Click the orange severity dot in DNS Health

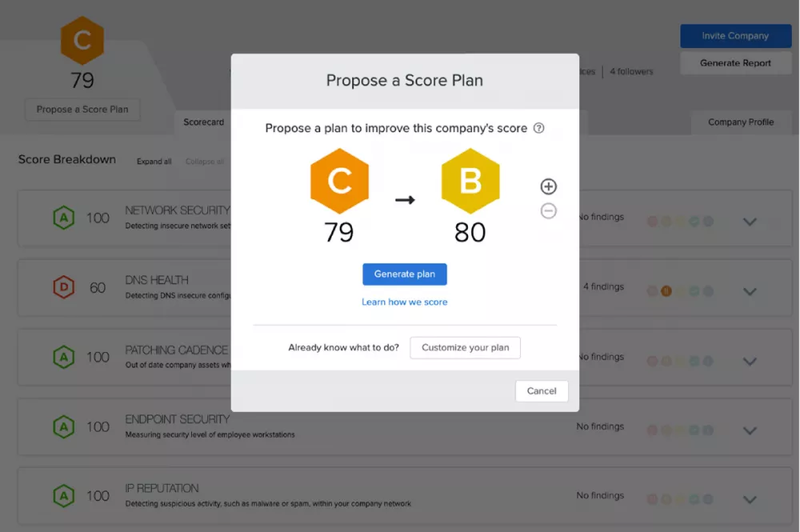tap(666, 291)
